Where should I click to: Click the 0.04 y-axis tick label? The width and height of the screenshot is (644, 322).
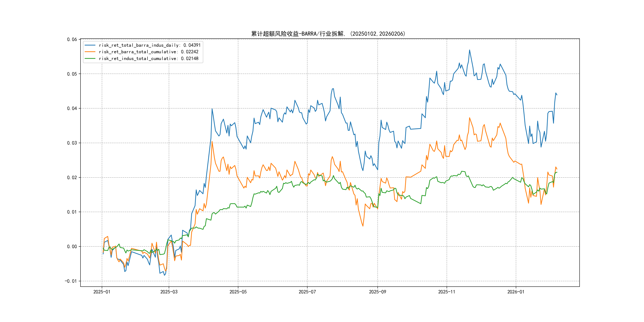point(72,109)
